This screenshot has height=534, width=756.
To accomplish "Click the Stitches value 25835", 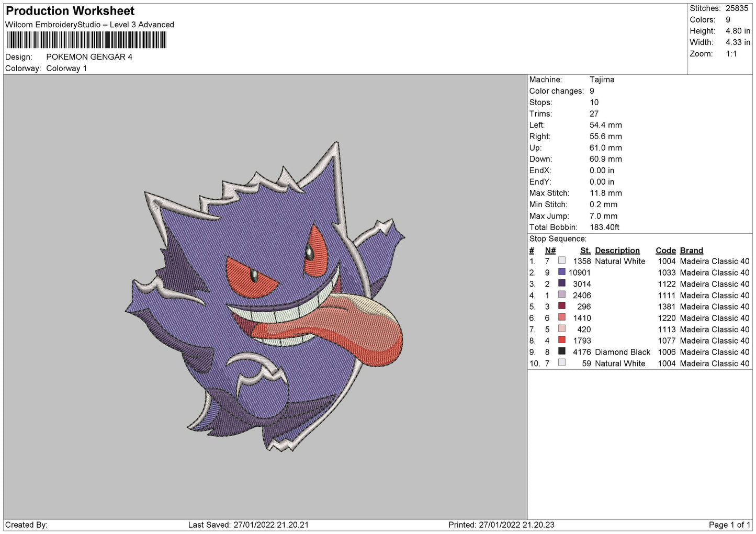I will point(737,8).
